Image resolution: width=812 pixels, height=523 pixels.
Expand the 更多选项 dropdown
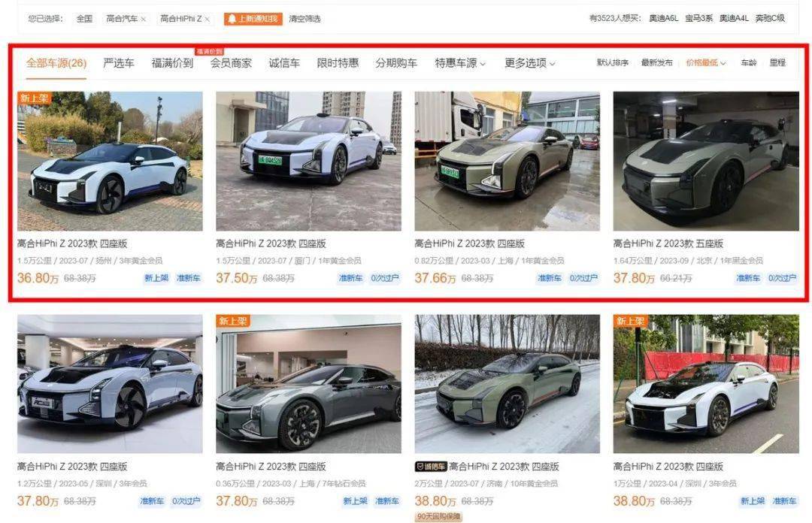(530, 63)
